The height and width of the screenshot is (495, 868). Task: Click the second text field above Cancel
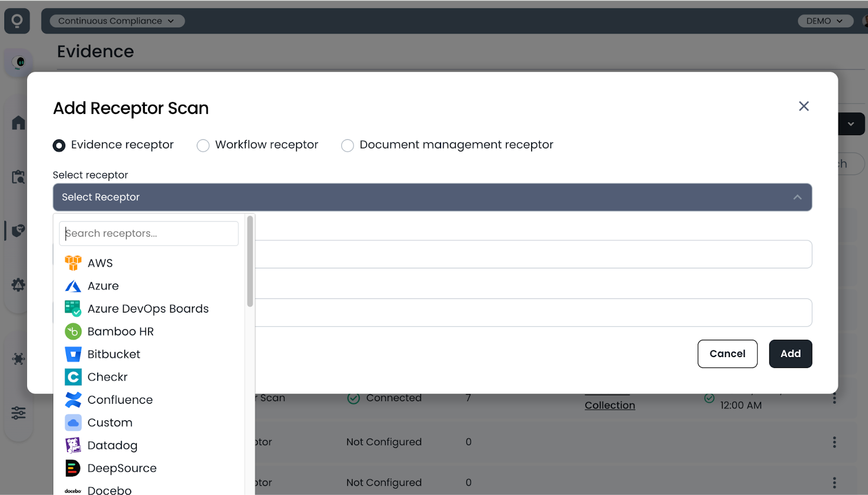tap(533, 313)
